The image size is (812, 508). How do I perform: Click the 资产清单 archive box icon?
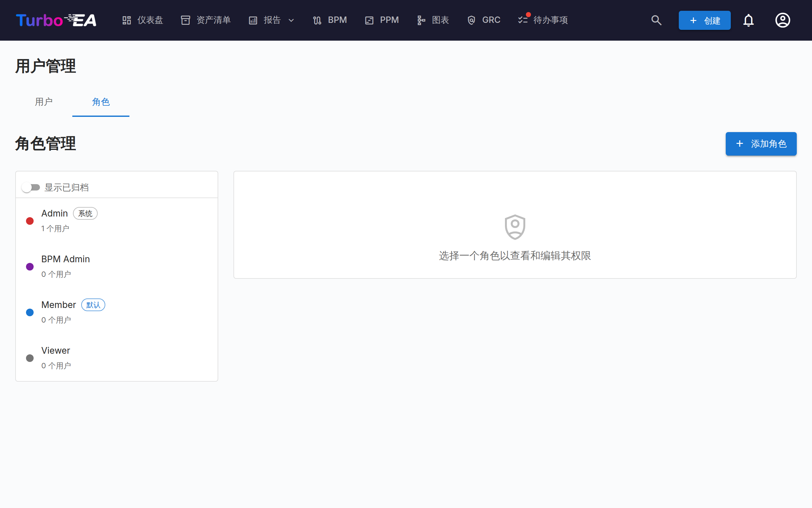coord(186,20)
